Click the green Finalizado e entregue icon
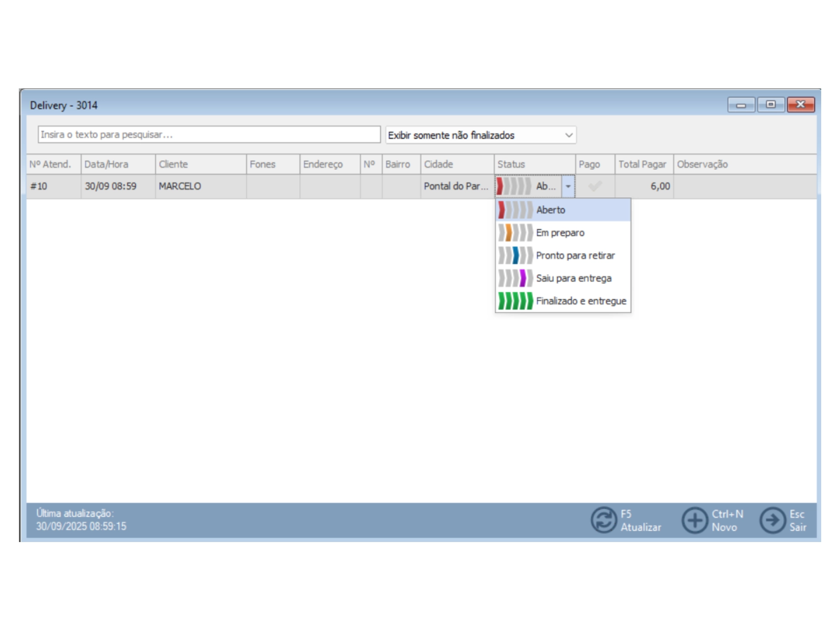 click(515, 301)
